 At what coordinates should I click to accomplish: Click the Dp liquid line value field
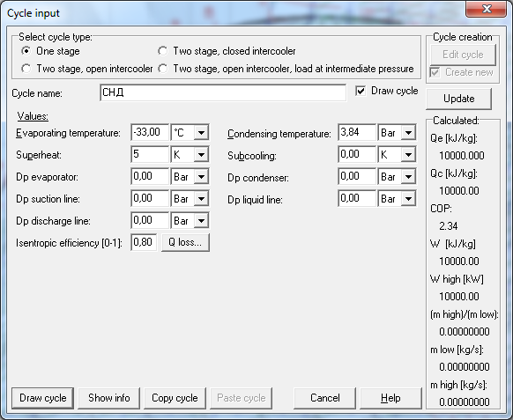pyautogui.click(x=357, y=198)
